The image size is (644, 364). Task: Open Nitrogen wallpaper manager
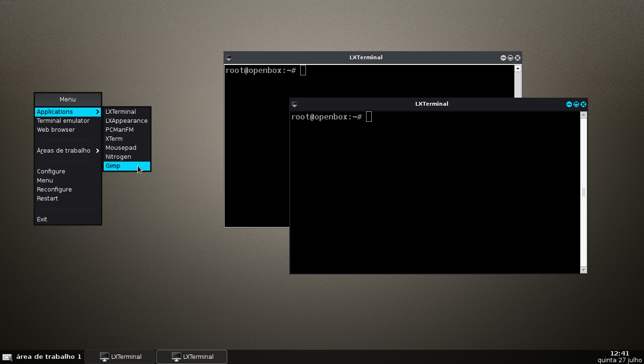click(x=118, y=156)
